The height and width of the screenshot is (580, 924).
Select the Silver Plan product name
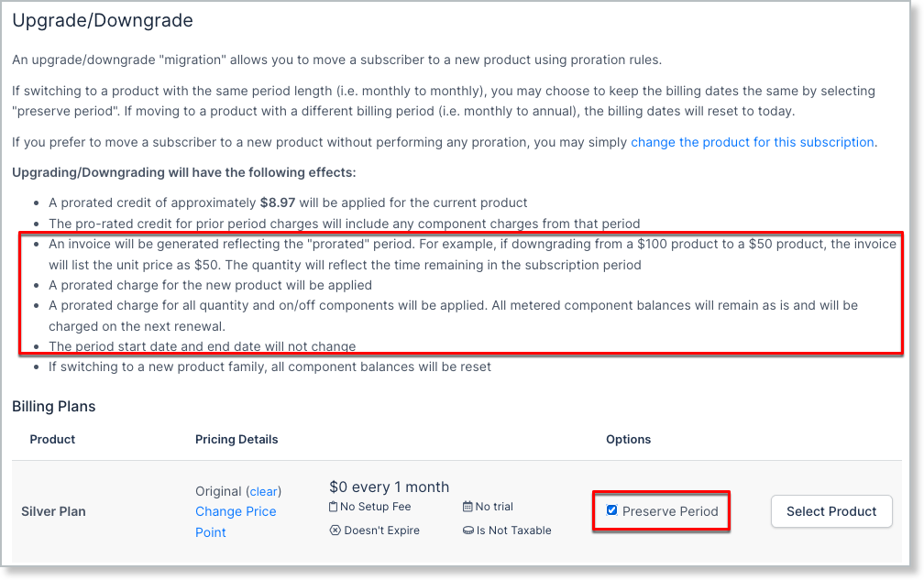(x=53, y=511)
